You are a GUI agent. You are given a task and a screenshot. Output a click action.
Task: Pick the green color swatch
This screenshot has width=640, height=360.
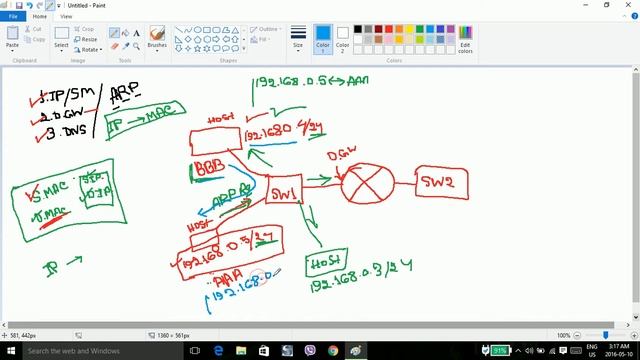pyautogui.click(x=420, y=29)
